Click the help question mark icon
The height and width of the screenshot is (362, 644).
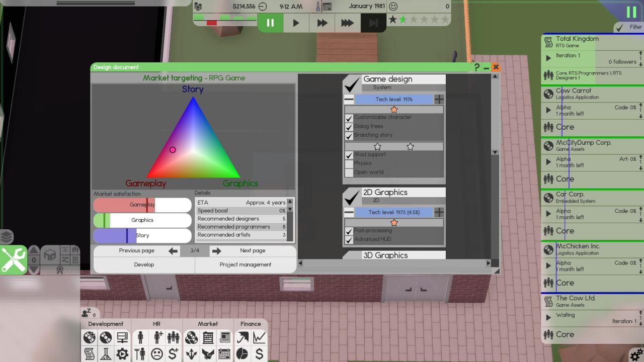(x=476, y=67)
